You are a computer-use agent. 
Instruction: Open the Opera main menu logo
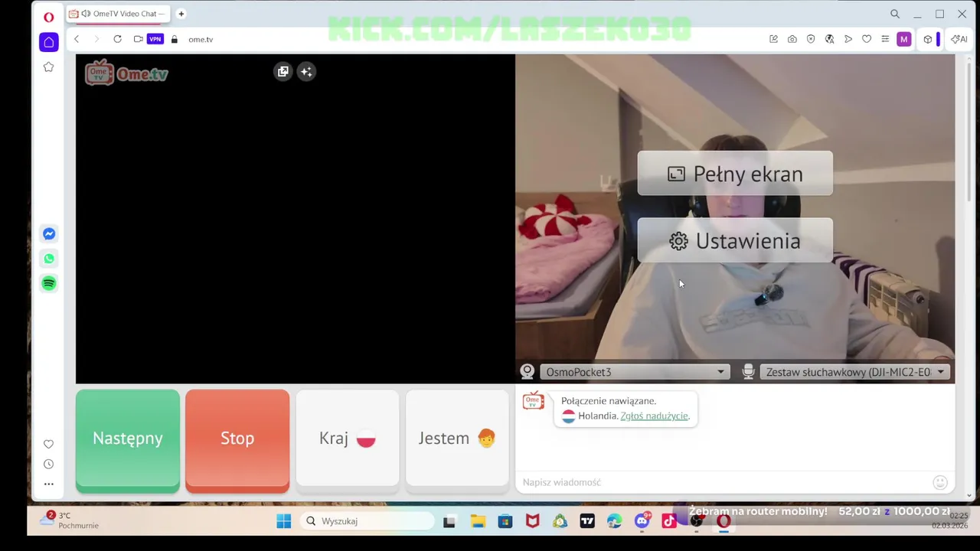coord(48,17)
